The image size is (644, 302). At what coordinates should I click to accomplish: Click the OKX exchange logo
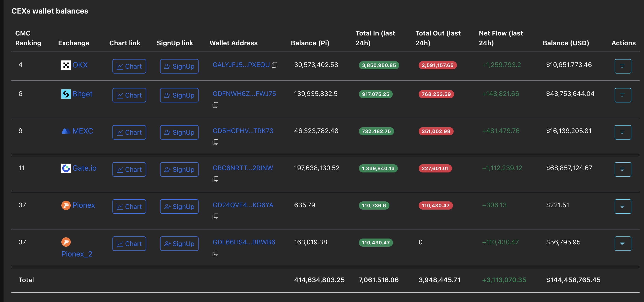coord(66,65)
